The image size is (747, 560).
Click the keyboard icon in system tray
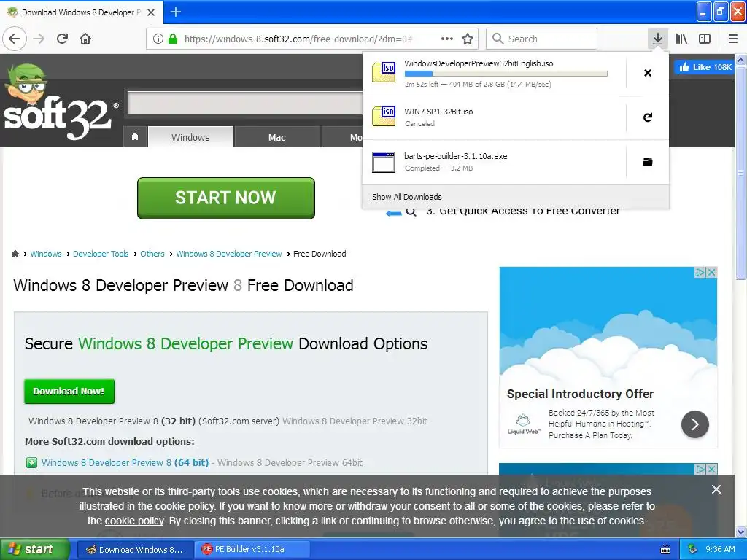[665, 550]
